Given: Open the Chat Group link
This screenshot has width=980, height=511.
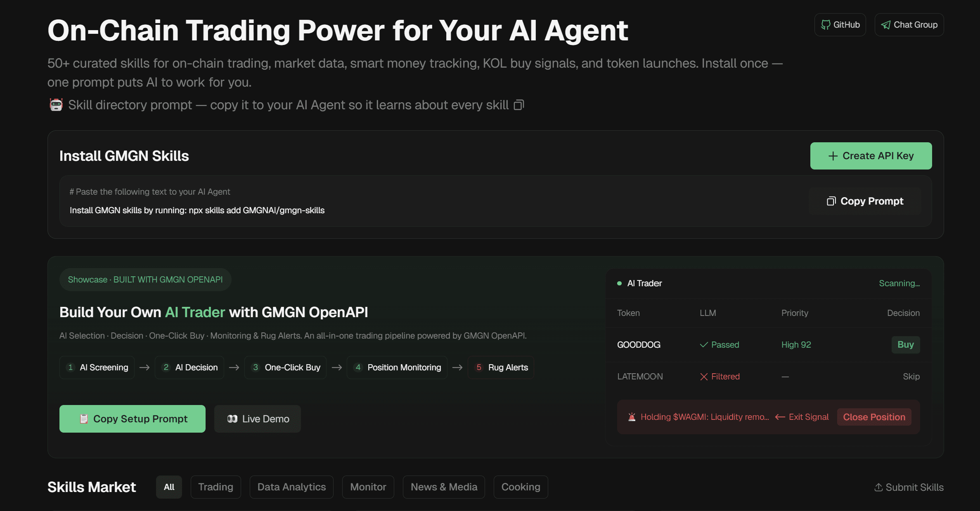Looking at the screenshot, I should (909, 25).
